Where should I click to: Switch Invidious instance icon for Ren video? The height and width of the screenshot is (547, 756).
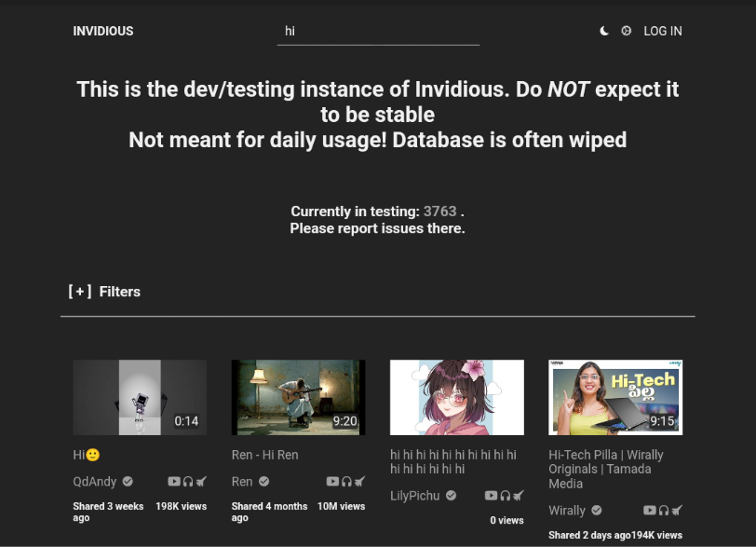tap(359, 482)
